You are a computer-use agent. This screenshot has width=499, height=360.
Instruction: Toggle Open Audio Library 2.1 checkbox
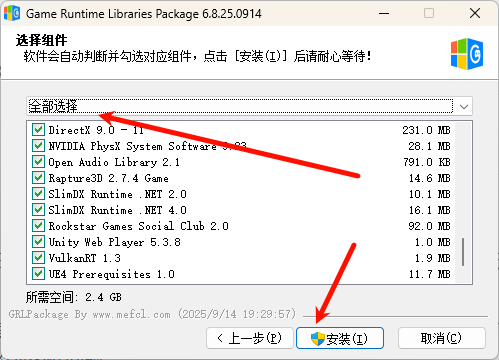click(38, 161)
